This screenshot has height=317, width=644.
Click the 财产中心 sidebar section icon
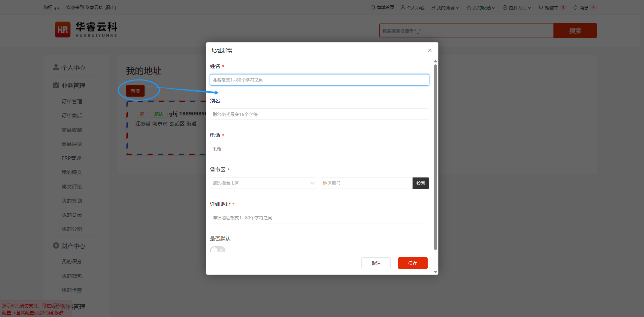coord(56,246)
